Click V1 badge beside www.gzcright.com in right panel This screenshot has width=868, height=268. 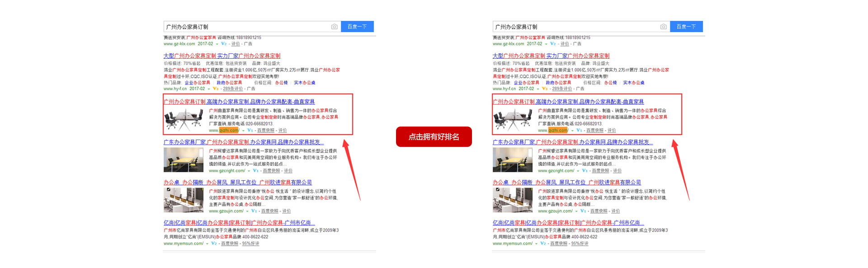[585, 171]
